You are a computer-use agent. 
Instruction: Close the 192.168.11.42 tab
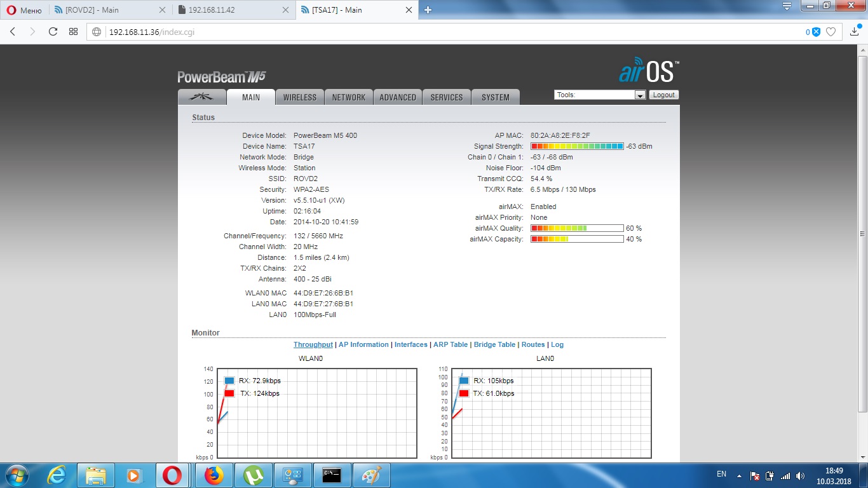(x=285, y=10)
